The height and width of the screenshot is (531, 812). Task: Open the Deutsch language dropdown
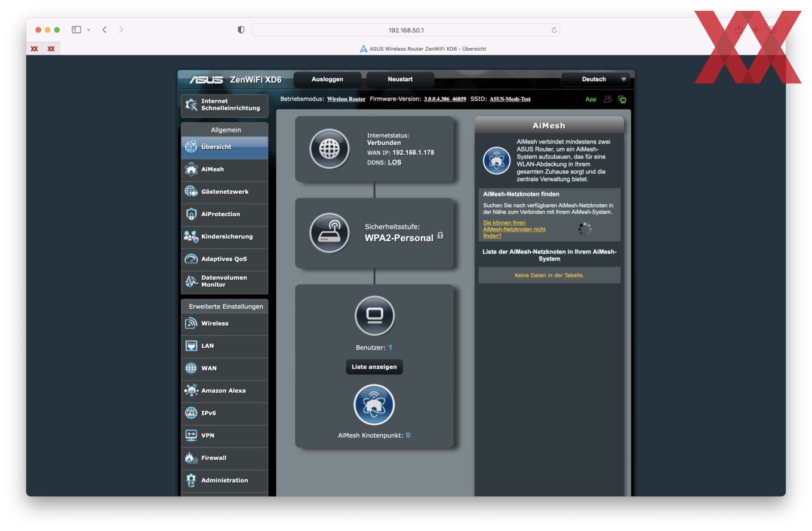pyautogui.click(x=595, y=79)
